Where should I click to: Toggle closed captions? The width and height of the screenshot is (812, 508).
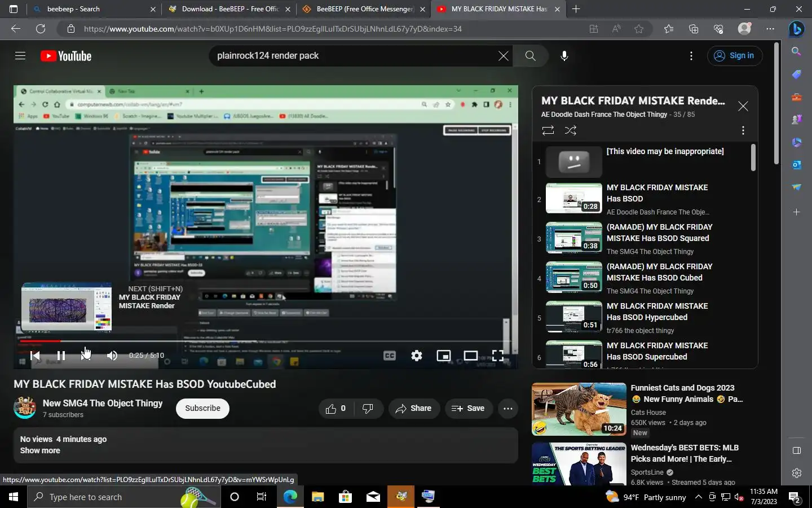(x=390, y=356)
